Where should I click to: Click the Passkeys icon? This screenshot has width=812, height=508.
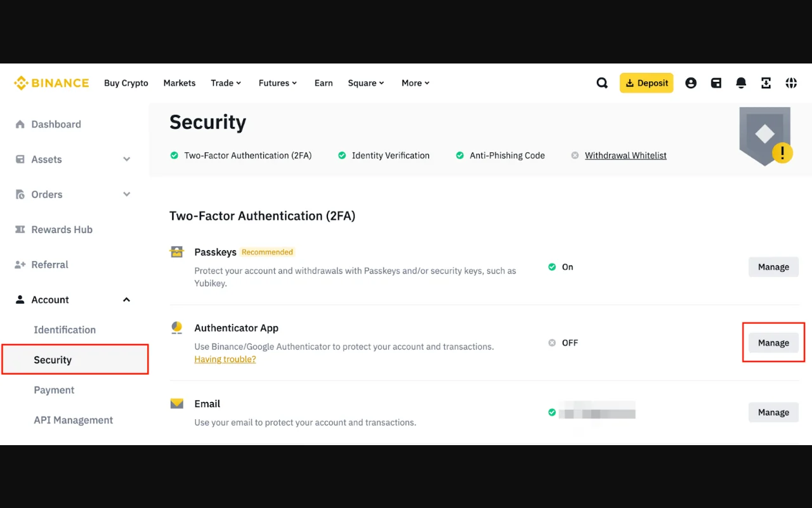(176, 252)
